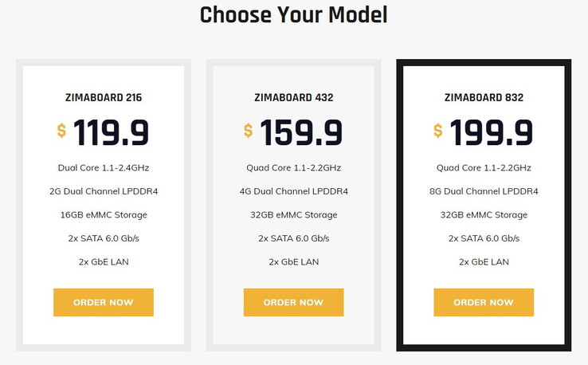Screen dimensions: 588x365
Task: Click the dollar sign beside 119.9
Action: 61,131
